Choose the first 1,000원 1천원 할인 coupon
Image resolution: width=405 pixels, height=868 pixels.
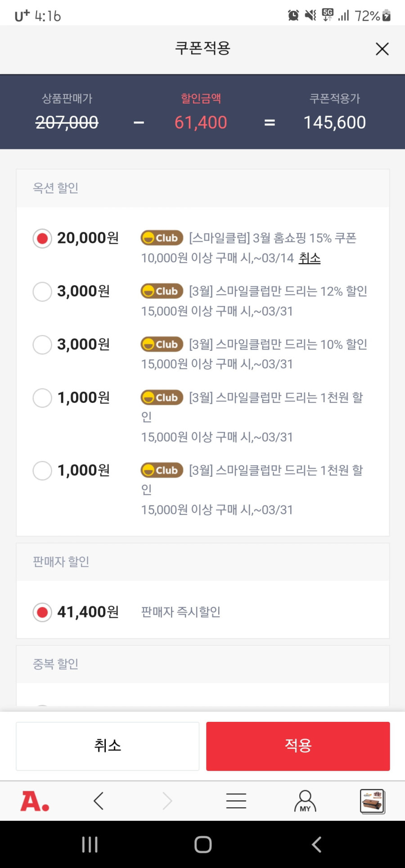pyautogui.click(x=42, y=398)
